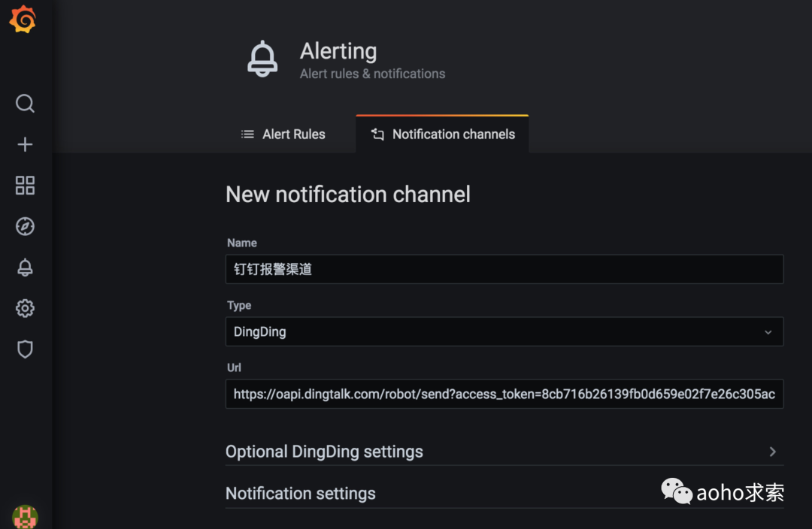812x529 pixels.
Task: Open the Search icon in the sidebar
Action: [x=25, y=103]
